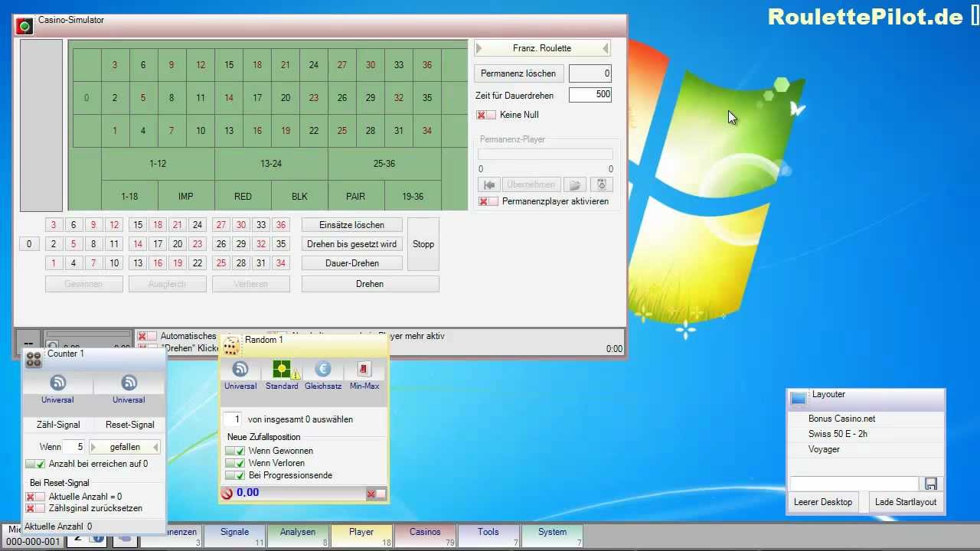Click the Counter 1 module icon
980x551 pixels.
(x=33, y=358)
